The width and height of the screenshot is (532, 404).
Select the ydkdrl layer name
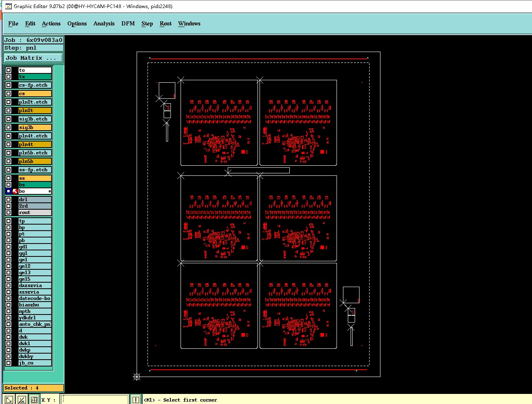click(35, 318)
